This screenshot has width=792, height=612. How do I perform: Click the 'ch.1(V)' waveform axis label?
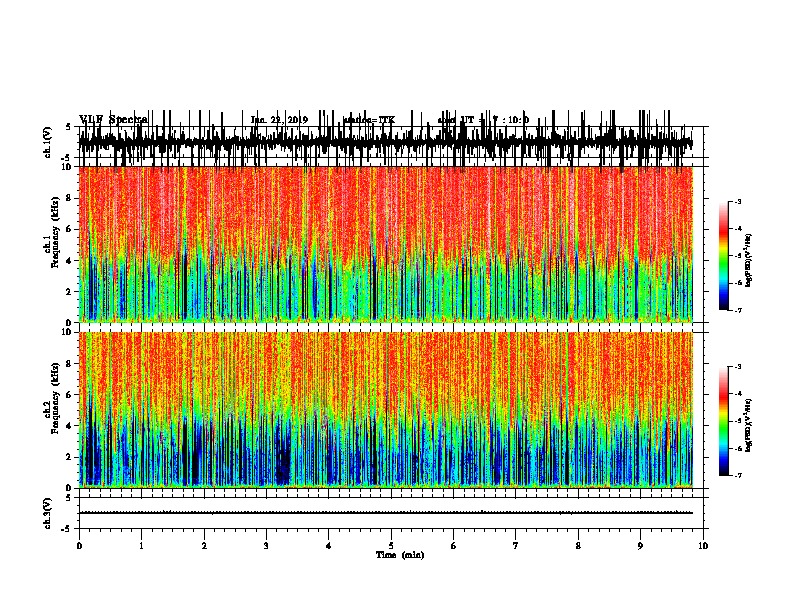(x=48, y=142)
